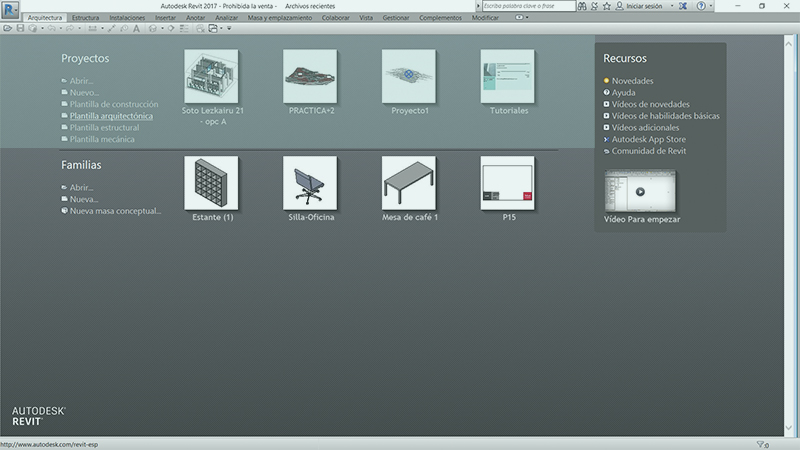Expand the search field's left arrow
The height and width of the screenshot is (450, 800).
pos(478,6)
